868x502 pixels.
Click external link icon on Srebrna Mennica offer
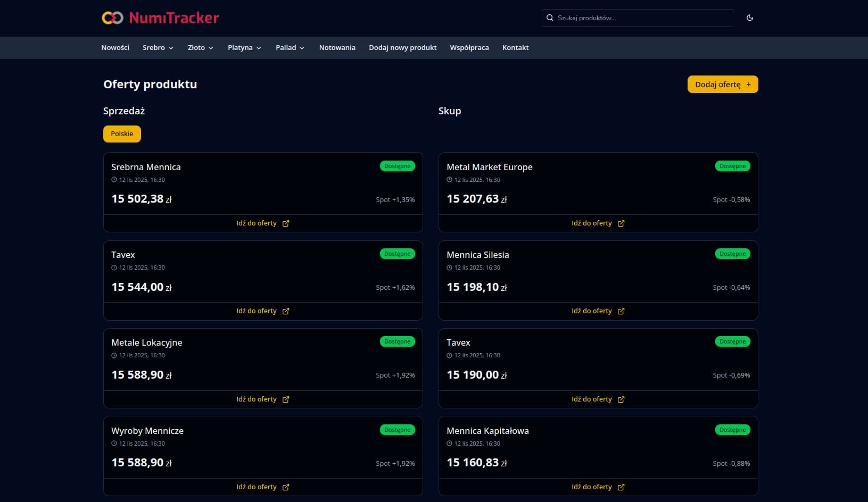[x=286, y=223]
